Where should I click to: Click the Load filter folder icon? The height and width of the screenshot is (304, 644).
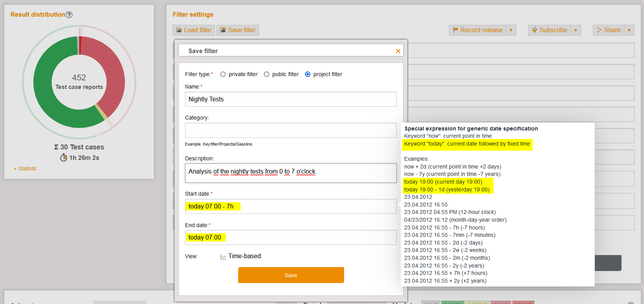(x=179, y=30)
